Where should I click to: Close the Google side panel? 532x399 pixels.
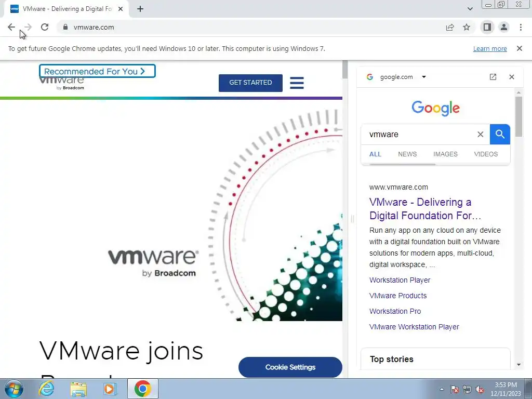pyautogui.click(x=512, y=77)
